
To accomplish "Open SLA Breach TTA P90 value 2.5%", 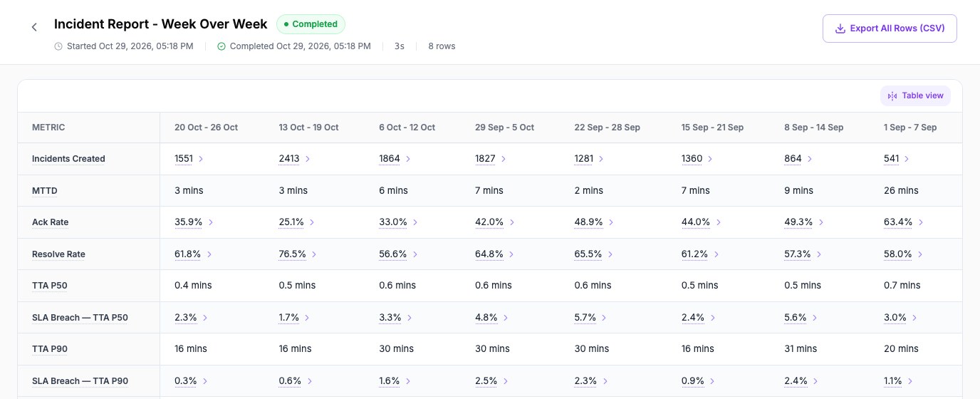I will tap(486, 381).
